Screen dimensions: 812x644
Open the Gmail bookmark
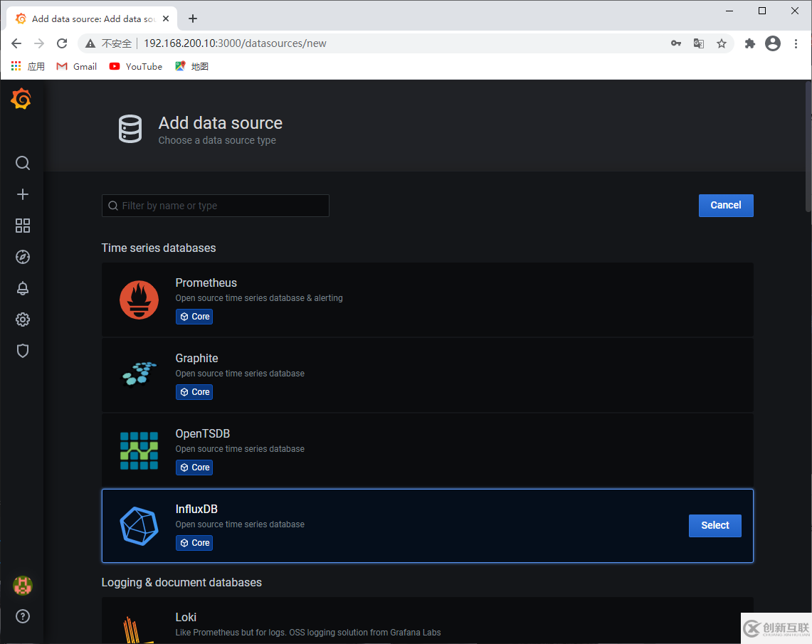pos(77,66)
